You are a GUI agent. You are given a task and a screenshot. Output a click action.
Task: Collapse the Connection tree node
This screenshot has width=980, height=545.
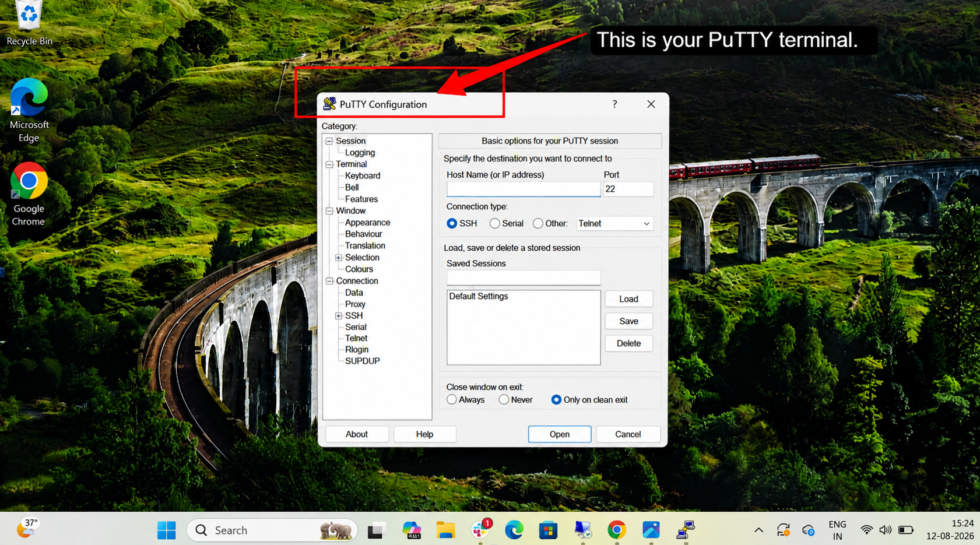[329, 281]
